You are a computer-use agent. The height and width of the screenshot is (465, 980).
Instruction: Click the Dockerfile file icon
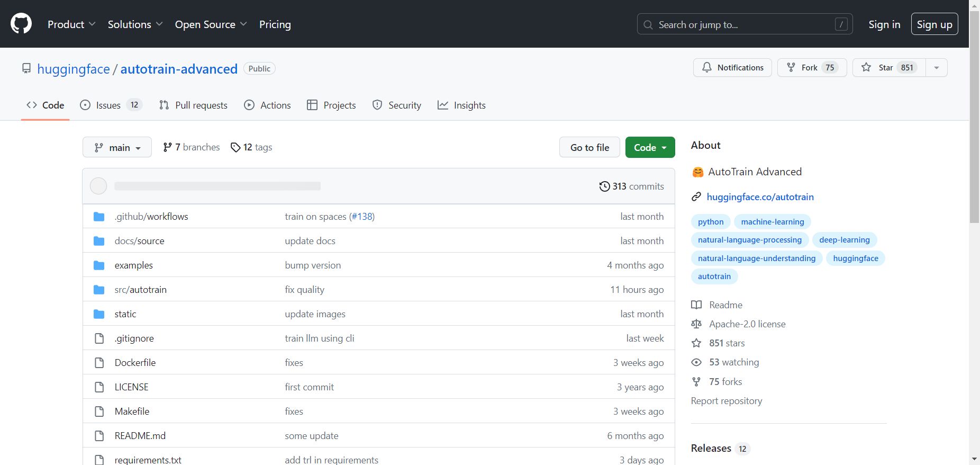99,362
